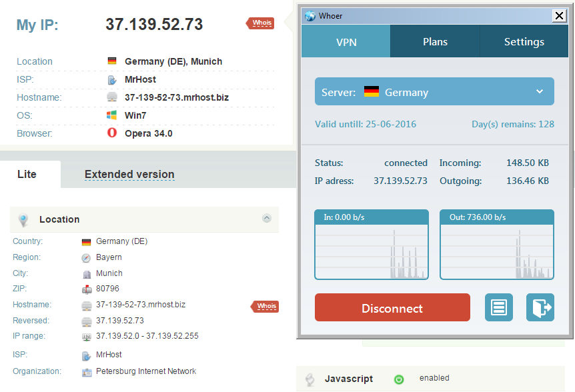Click the map pin icon in Location header
This screenshot has height=392, width=575.
(x=23, y=220)
